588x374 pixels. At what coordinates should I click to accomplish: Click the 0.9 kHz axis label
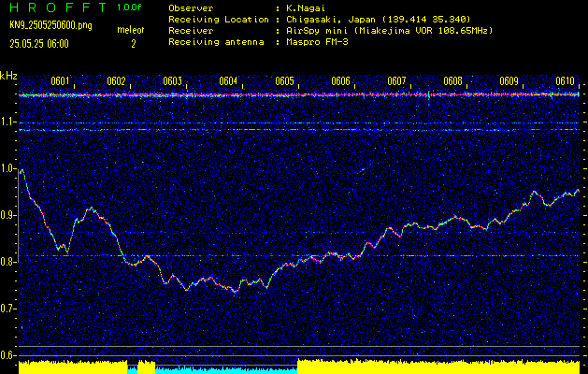(7, 215)
